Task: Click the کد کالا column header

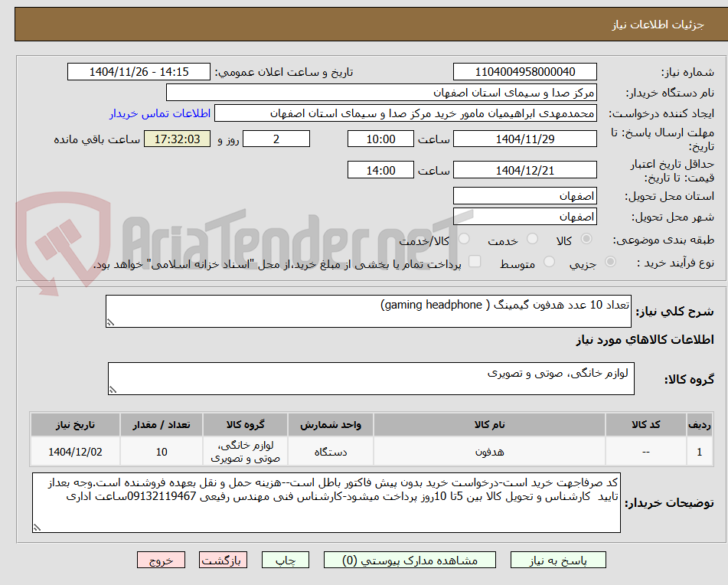Action: coord(646,425)
